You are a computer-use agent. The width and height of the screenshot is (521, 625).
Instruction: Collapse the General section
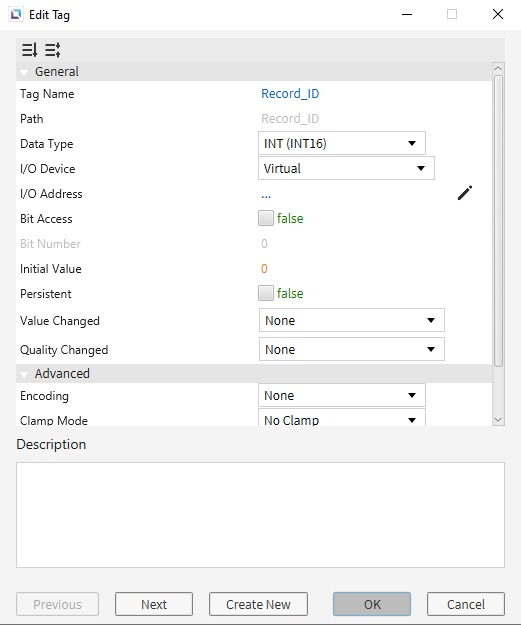(x=24, y=72)
